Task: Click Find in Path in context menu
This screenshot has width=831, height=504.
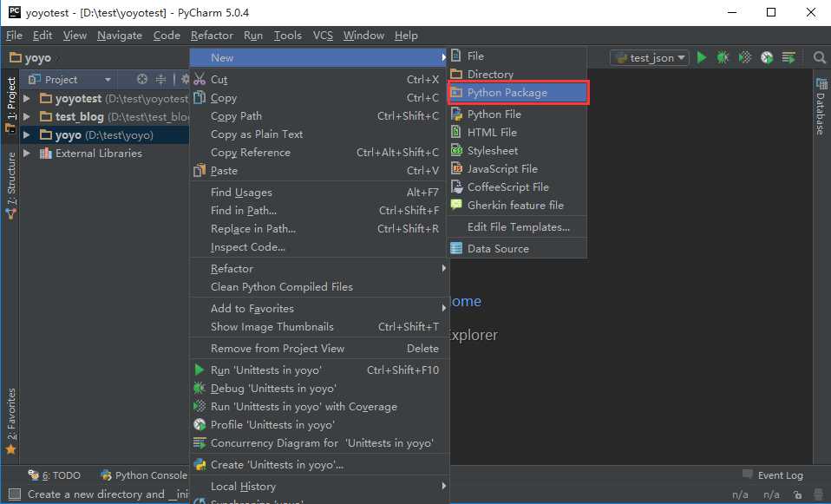Action: tap(319, 211)
